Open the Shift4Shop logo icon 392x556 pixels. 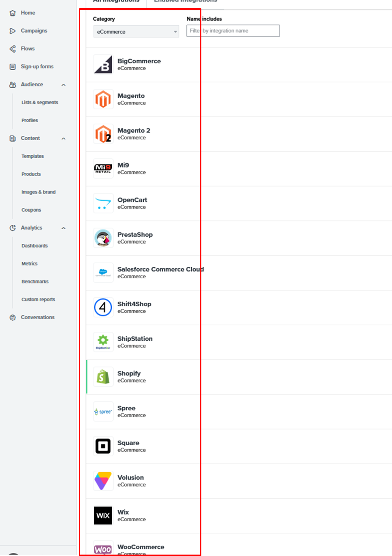103,307
